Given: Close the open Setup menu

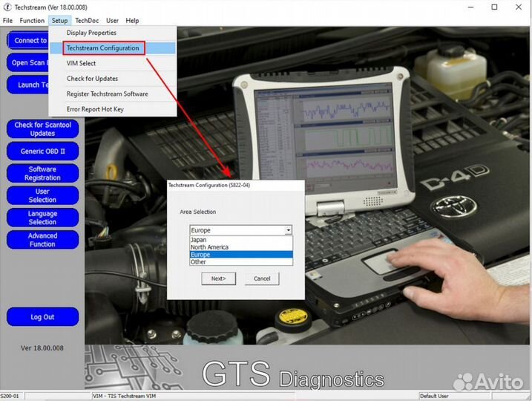Looking at the screenshot, I should pos(59,21).
